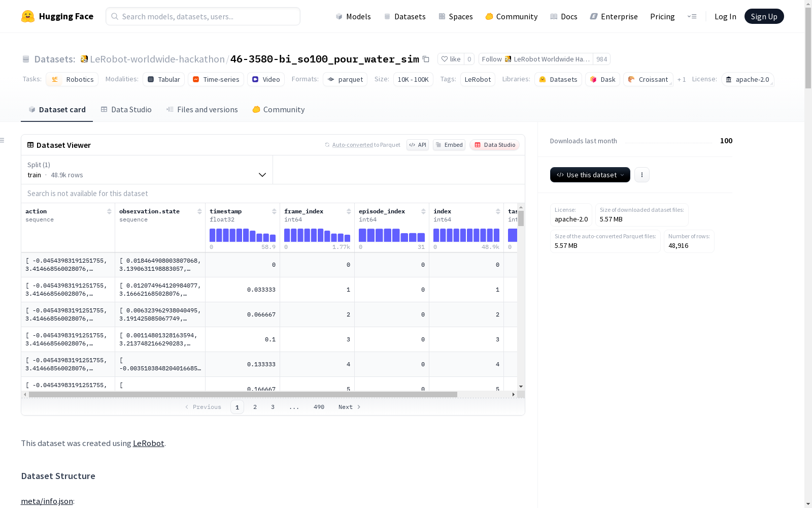
Task: Open Docs in the top navigation
Action: [x=564, y=16]
